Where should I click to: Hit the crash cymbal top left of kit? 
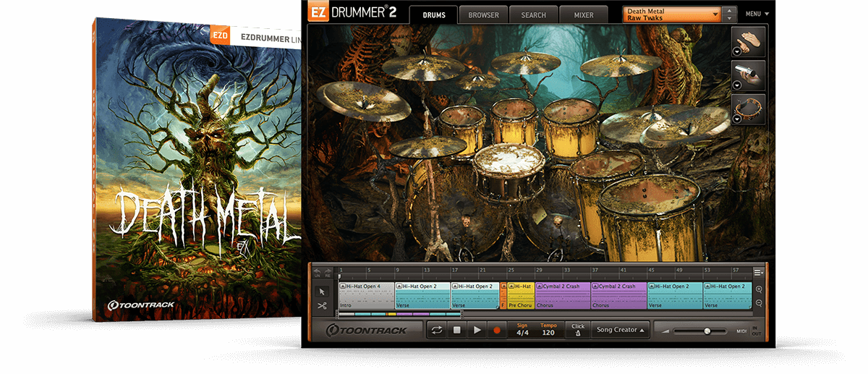[x=424, y=67]
